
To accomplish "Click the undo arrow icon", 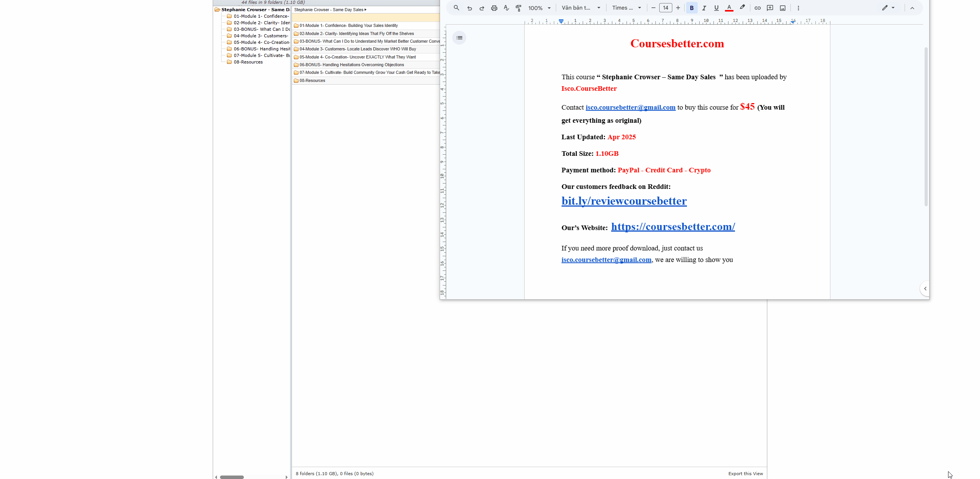I will pos(469,8).
